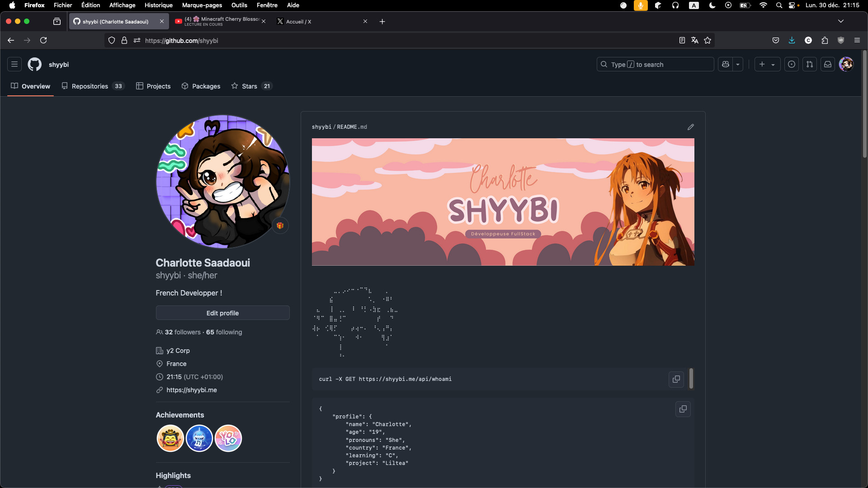Open the Notifications inbox icon
The height and width of the screenshot is (488, 868).
[x=828, y=64]
